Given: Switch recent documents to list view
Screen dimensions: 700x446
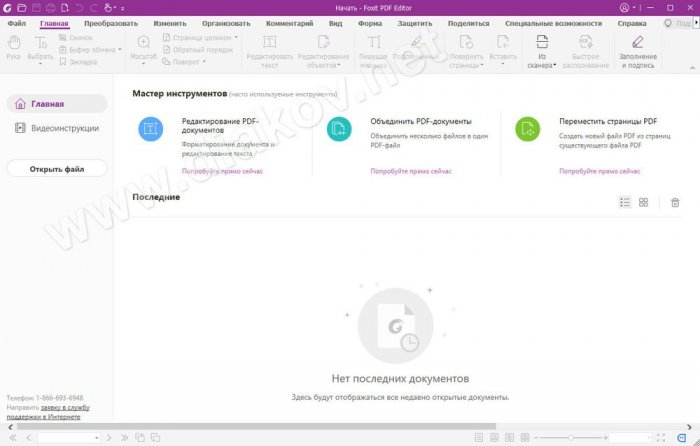Looking at the screenshot, I should [625, 202].
